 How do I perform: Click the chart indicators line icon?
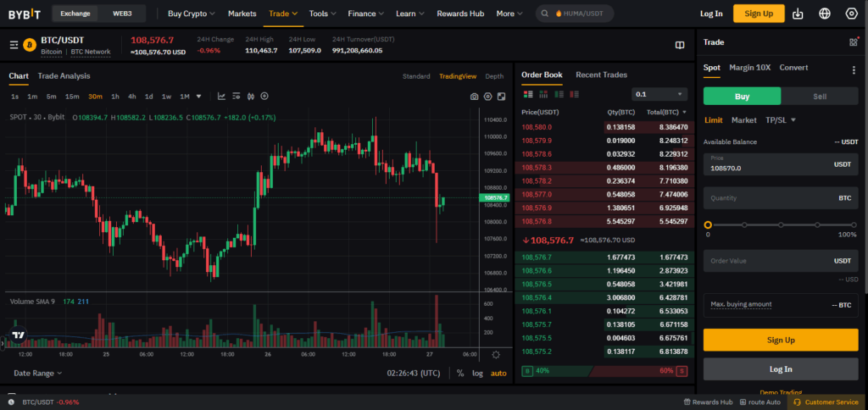coord(221,97)
